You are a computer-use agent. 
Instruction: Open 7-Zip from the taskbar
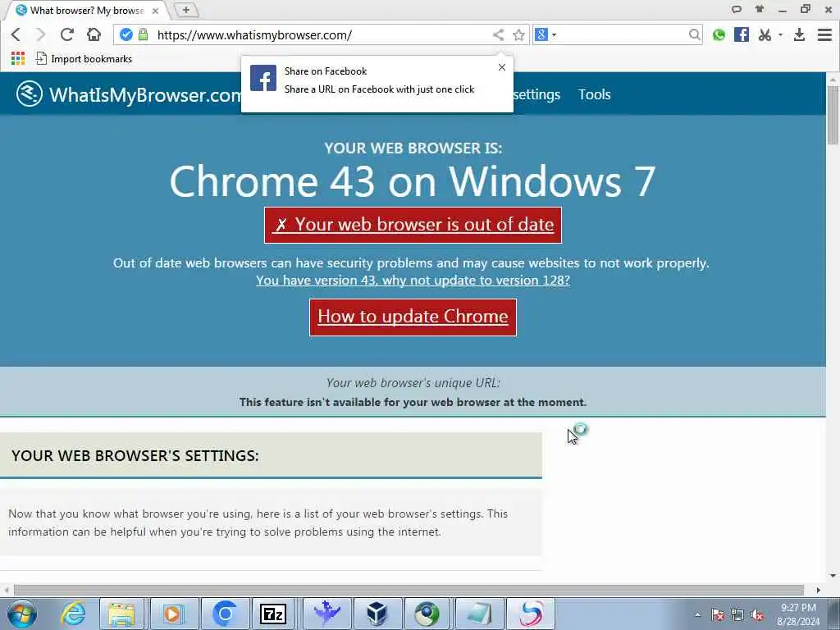pyautogui.click(x=272, y=614)
